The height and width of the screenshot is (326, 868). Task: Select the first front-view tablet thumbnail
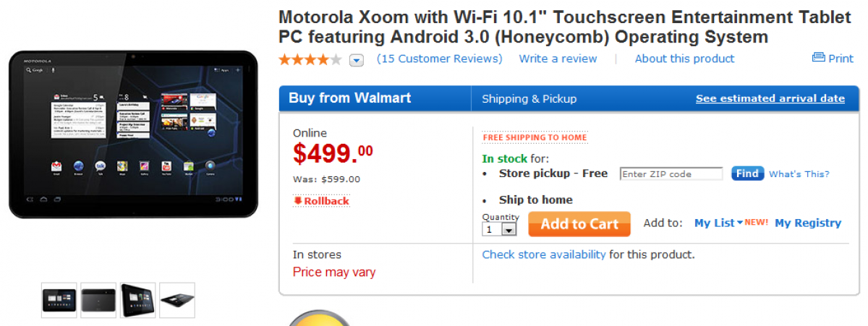[59, 300]
